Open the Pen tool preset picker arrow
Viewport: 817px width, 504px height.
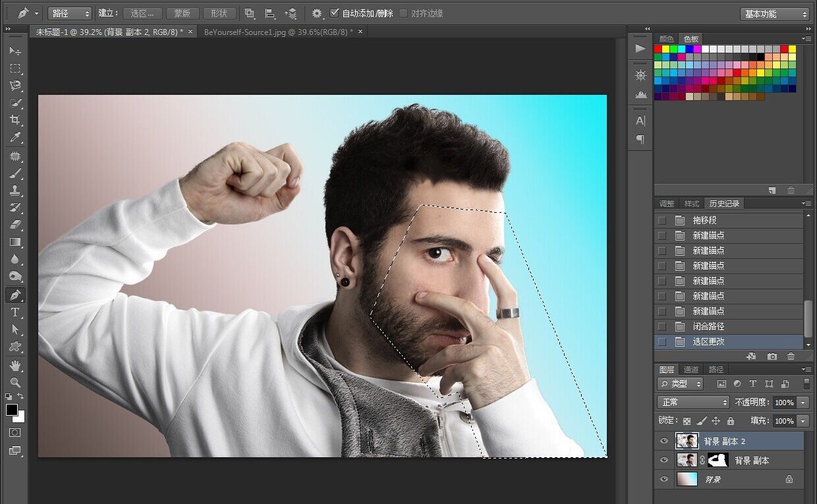tap(36, 13)
